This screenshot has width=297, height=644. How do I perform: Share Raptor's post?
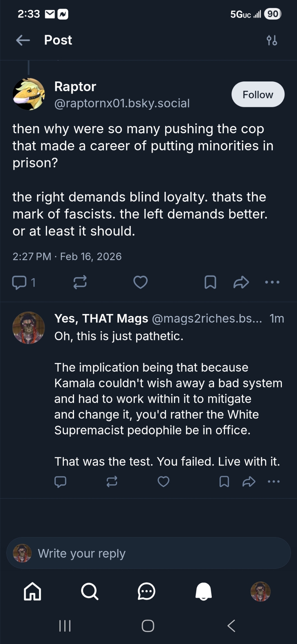[241, 282]
